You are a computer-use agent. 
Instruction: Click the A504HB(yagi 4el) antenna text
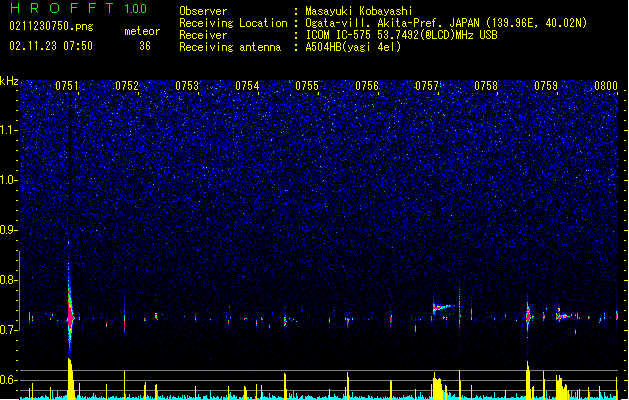pyautogui.click(x=353, y=47)
